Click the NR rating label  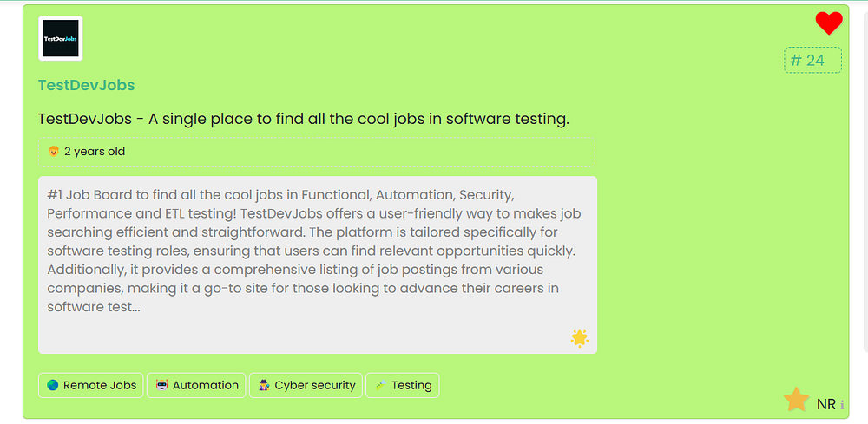pos(825,404)
